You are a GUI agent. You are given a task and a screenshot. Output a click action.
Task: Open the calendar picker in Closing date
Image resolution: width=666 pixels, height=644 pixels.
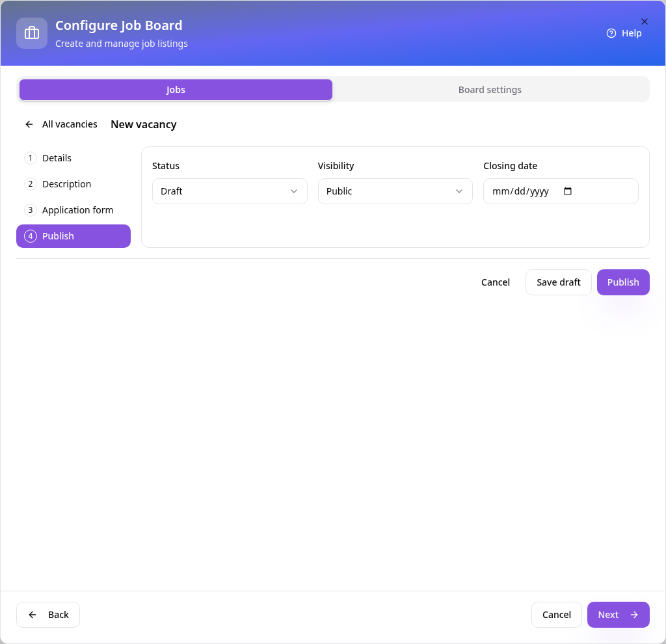coord(567,191)
